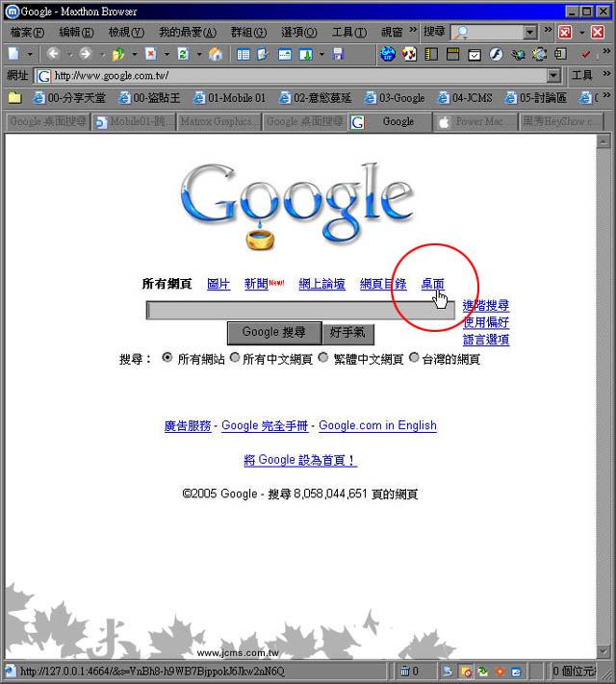Screen dimensions: 616x684
Task: Go to the home page via house icon
Action: point(216,54)
